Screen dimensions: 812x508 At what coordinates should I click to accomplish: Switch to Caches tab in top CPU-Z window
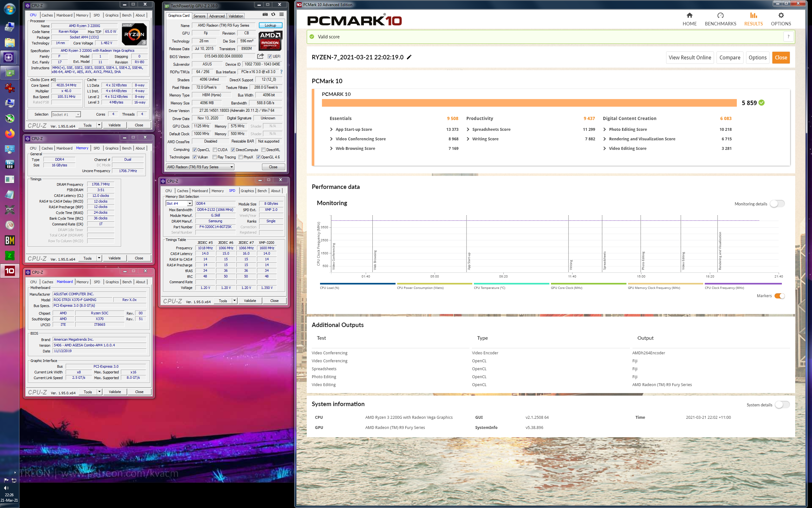click(47, 15)
